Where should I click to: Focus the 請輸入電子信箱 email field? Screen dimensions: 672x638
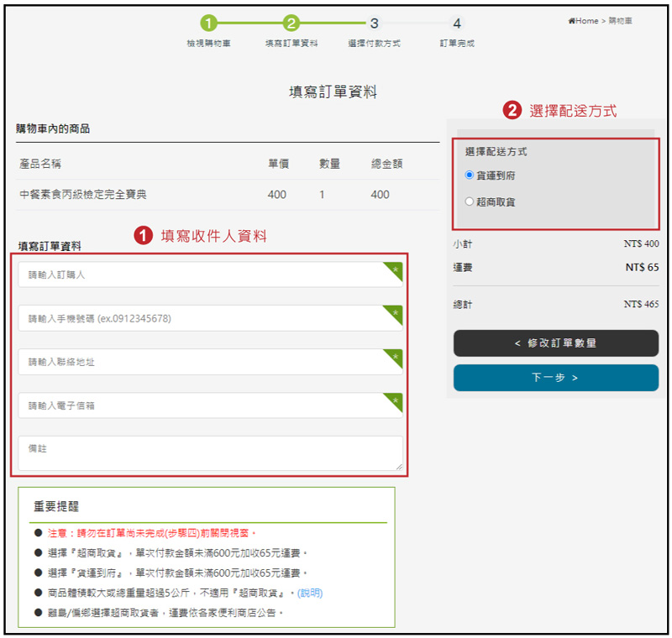pyautogui.click(x=202, y=405)
